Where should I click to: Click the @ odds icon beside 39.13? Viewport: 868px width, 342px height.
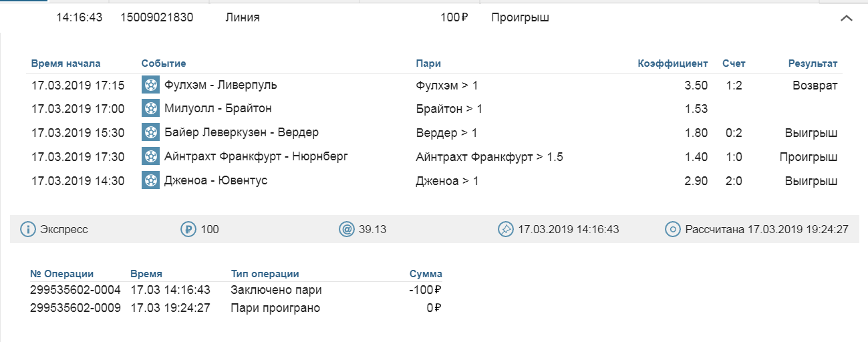coord(347,229)
